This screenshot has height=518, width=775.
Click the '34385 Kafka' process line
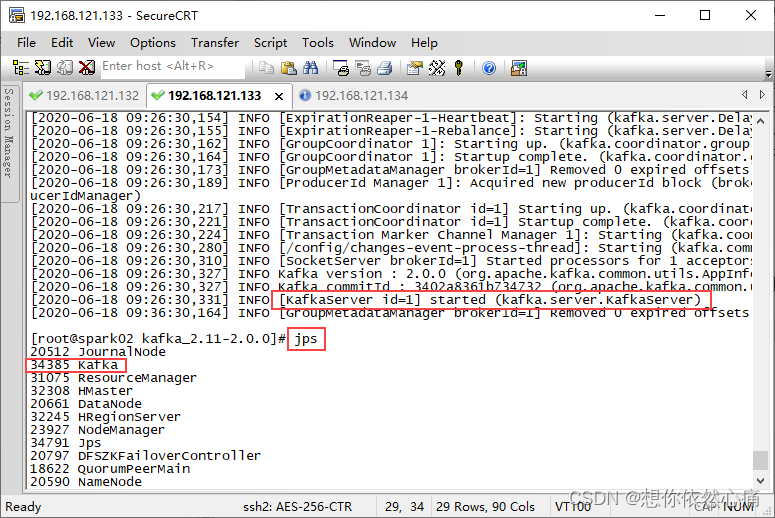(74, 365)
